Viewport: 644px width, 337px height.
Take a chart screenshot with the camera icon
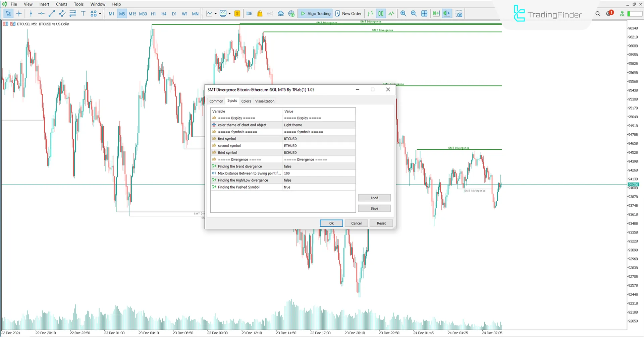pyautogui.click(x=459, y=13)
